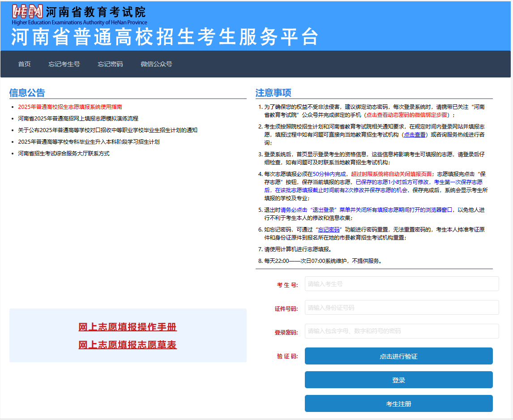Image resolution: width=513 pixels, height=420 pixels.
Task: Click the 忘记密码 link in notice item 6
Action: [x=329, y=230]
